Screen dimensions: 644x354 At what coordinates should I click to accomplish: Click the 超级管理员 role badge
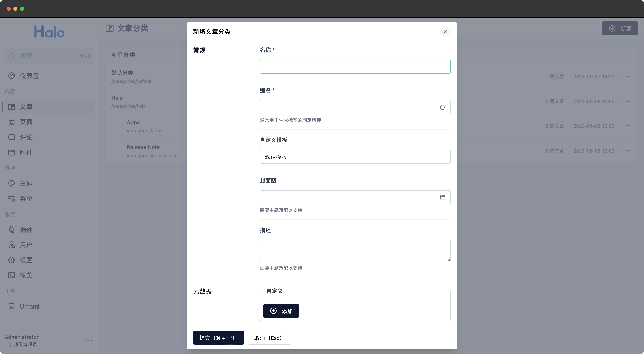[22, 344]
